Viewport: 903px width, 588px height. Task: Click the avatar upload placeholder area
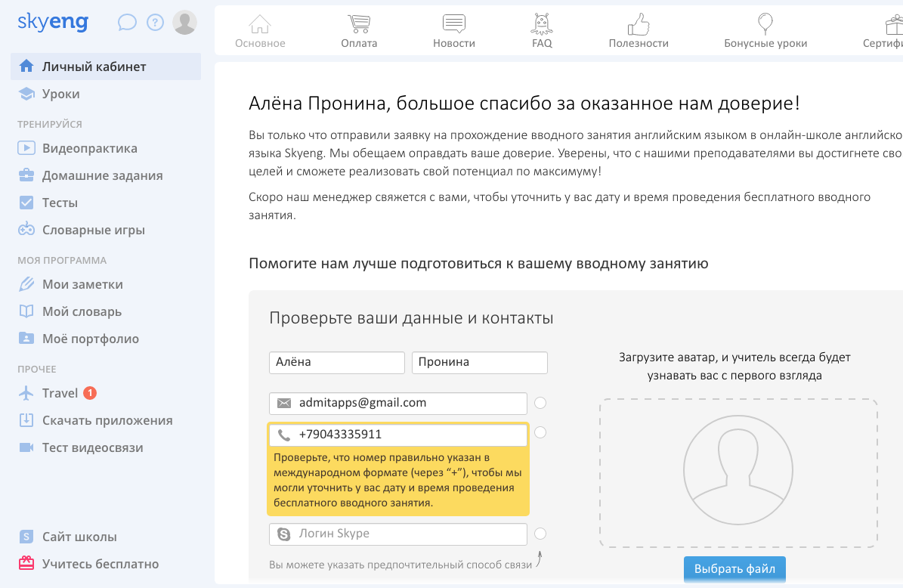coord(738,470)
